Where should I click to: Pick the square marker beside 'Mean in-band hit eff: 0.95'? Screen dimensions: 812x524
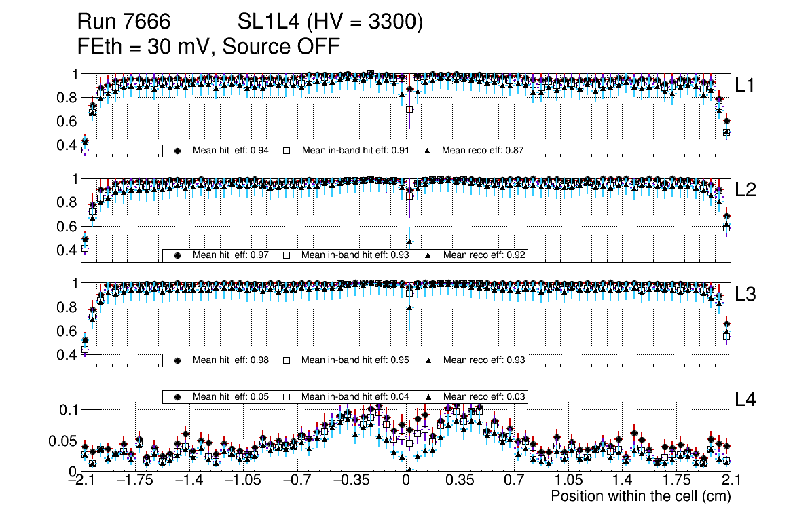287,360
